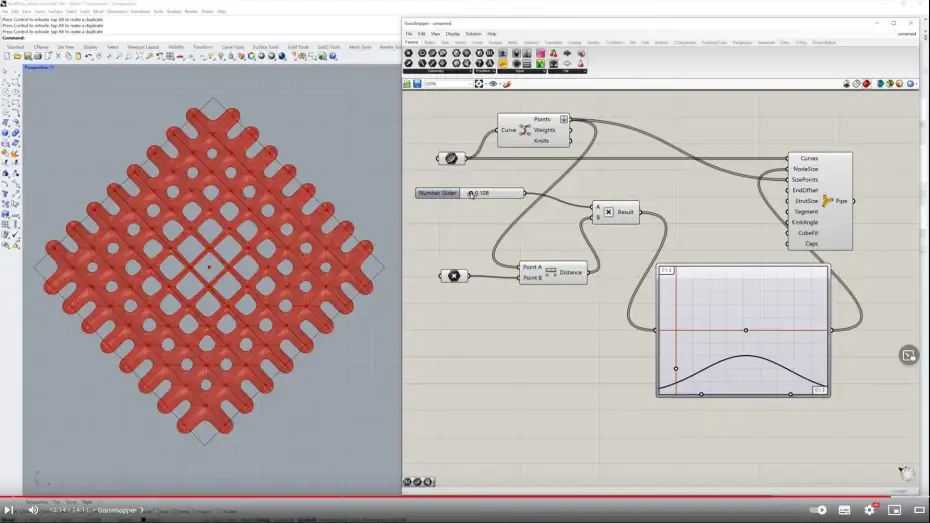This screenshot has height=523, width=930.
Task: Click the cherry icon in Grasshopper Params ribbon
Action: coord(553,53)
